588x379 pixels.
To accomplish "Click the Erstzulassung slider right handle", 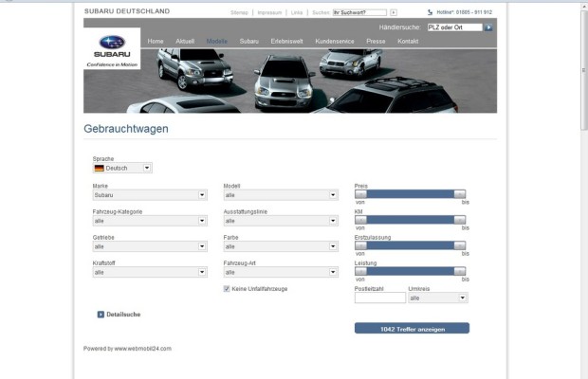I will tap(460, 245).
